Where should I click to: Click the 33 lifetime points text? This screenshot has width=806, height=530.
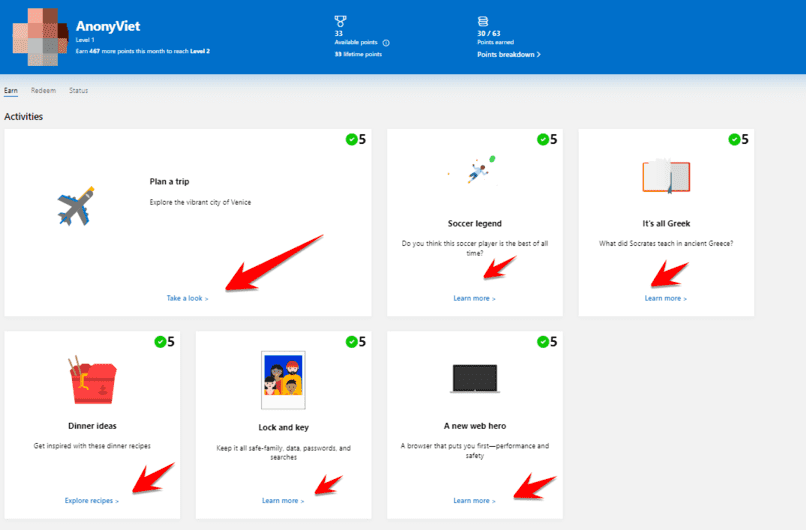click(x=358, y=54)
